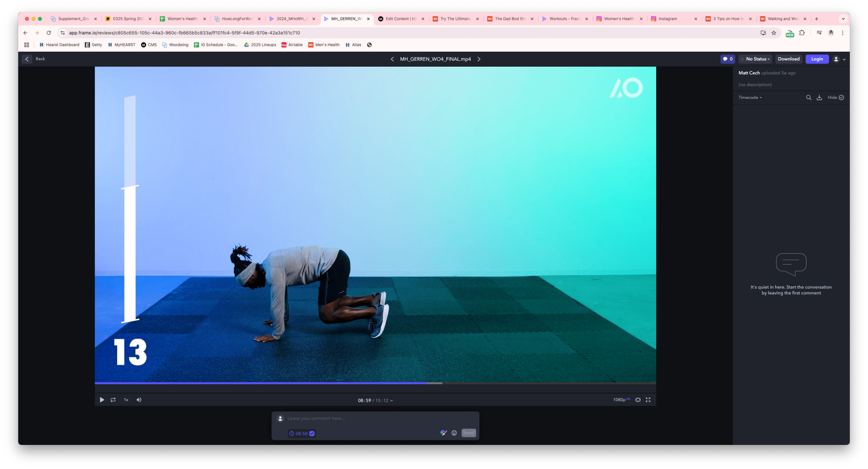The image size is (868, 469).
Task: Seek on the video progress bar
Action: [505, 383]
